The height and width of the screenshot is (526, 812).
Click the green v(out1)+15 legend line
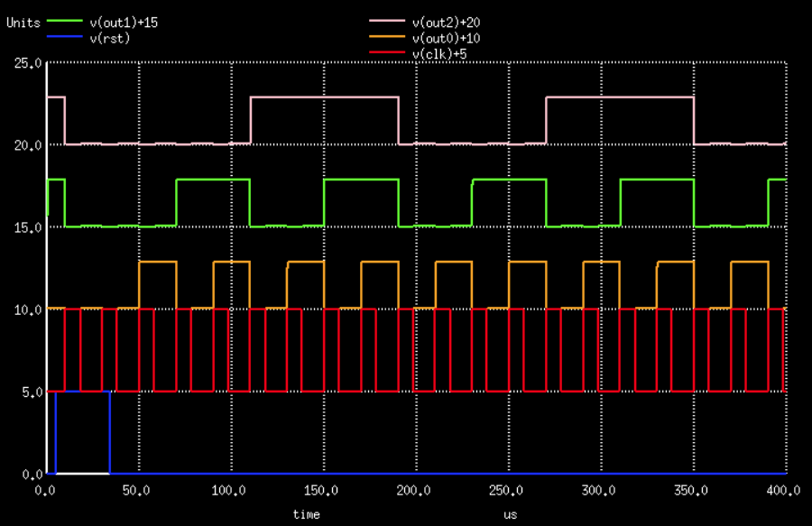[x=63, y=20]
